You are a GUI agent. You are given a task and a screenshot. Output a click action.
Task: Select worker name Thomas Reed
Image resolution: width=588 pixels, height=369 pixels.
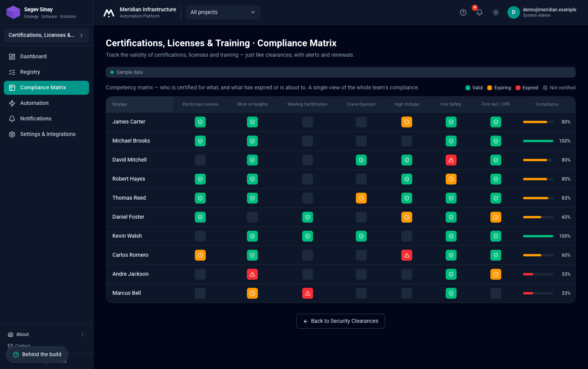tap(129, 198)
